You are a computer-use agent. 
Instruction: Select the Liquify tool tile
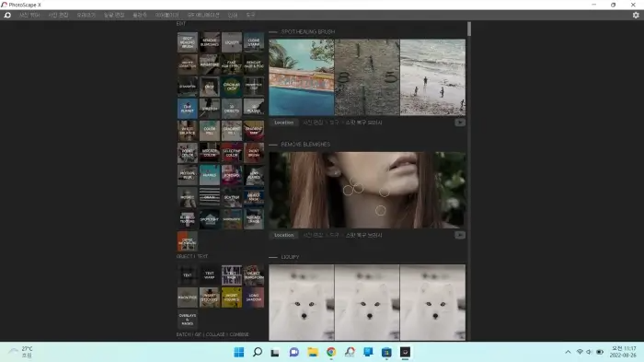coord(232,42)
